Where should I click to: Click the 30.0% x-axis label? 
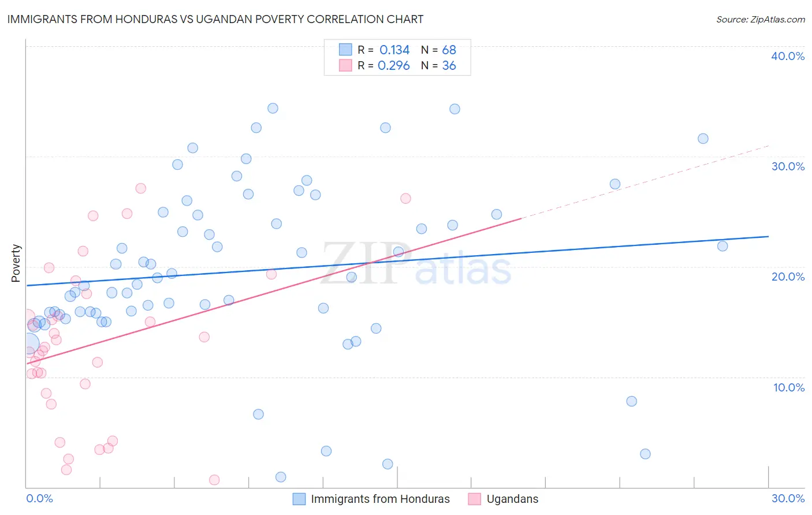pos(788,498)
